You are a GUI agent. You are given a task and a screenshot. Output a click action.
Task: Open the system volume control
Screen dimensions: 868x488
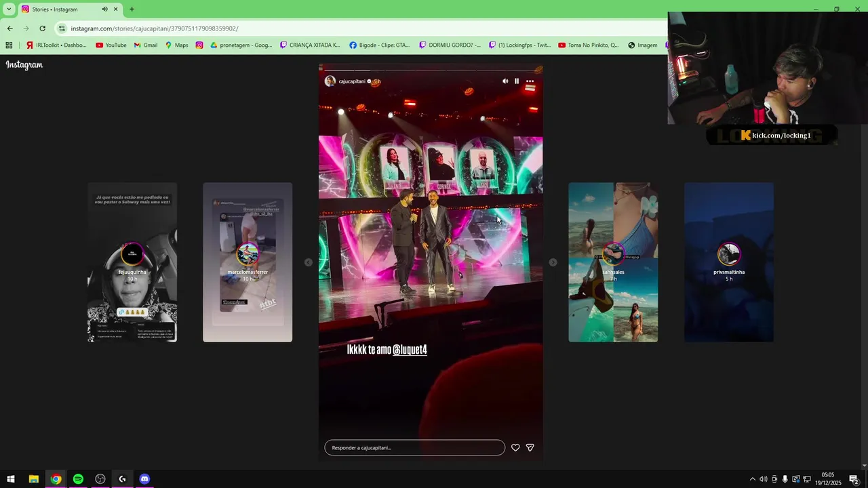(763, 479)
